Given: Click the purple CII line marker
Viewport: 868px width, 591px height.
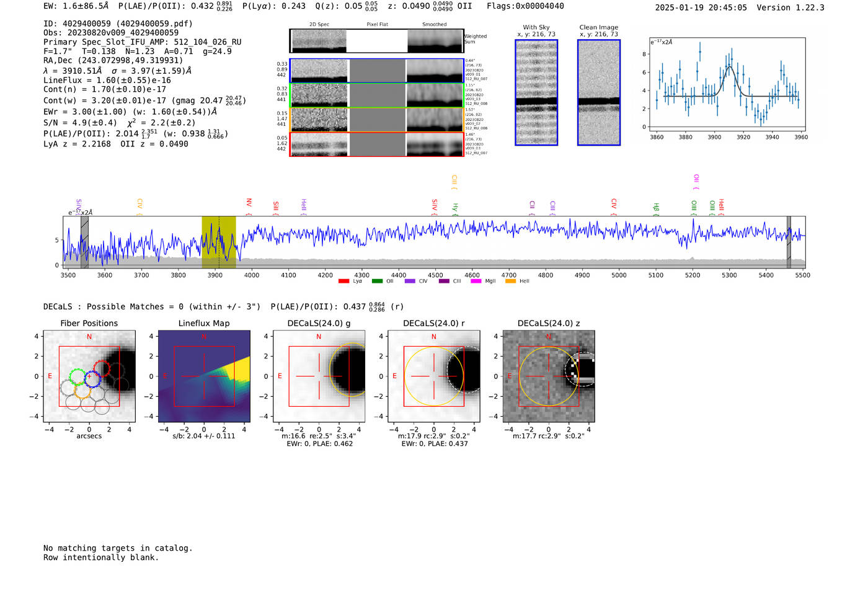Looking at the screenshot, I should tap(532, 208).
